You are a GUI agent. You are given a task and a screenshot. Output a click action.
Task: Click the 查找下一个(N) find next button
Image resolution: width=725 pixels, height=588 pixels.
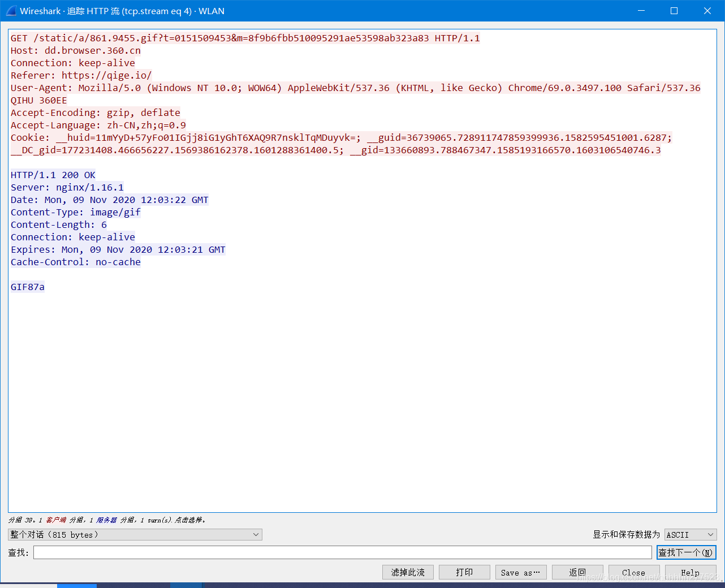pos(687,552)
